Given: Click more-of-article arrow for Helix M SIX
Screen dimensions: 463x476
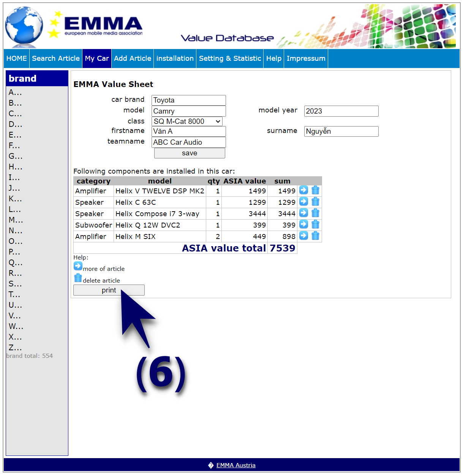Looking at the screenshot, I should point(303,236).
